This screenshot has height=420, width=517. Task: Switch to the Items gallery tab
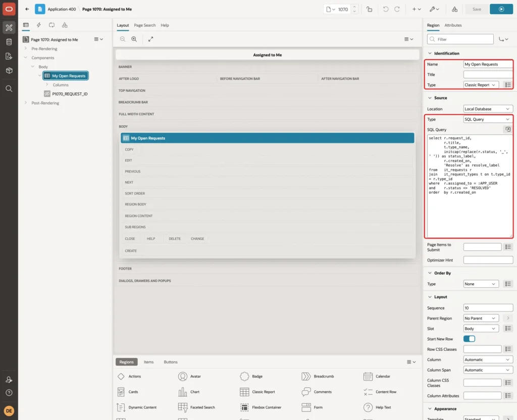point(149,362)
